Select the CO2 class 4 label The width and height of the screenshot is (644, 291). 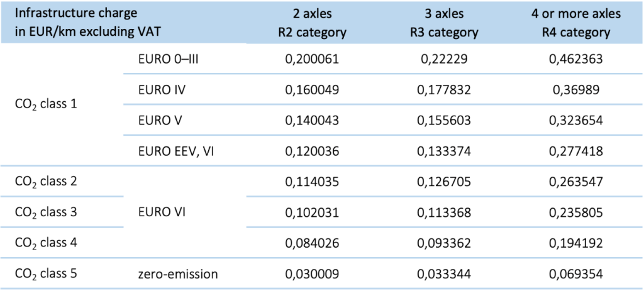pos(46,242)
